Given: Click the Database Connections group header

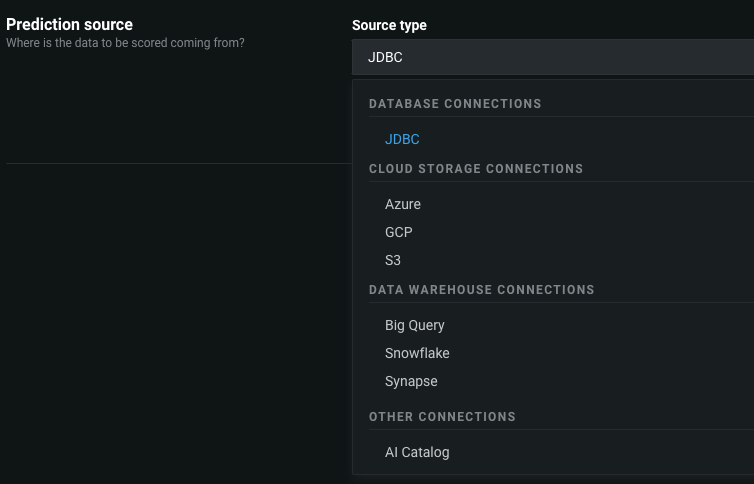Looking at the screenshot, I should [455, 104].
